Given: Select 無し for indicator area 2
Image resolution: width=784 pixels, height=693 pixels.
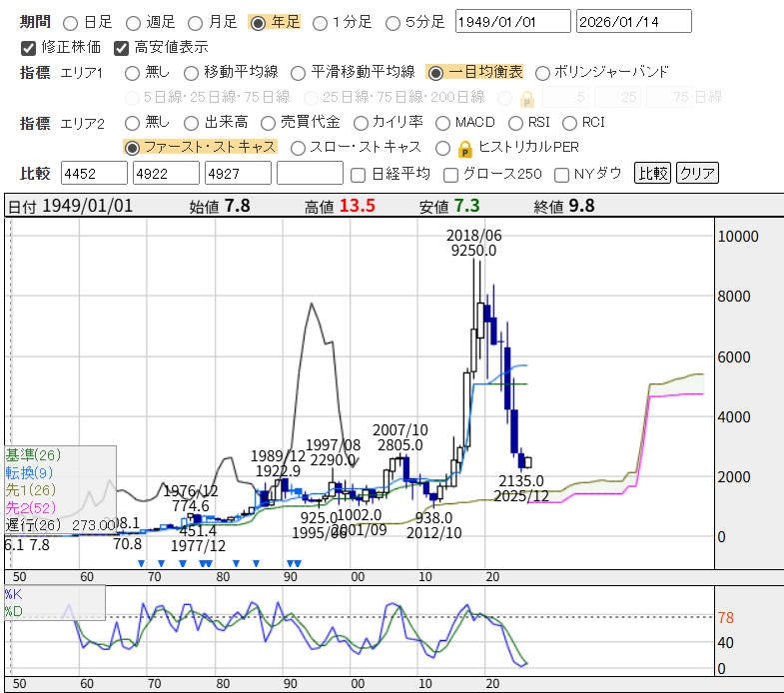Looking at the screenshot, I should pos(133,123).
